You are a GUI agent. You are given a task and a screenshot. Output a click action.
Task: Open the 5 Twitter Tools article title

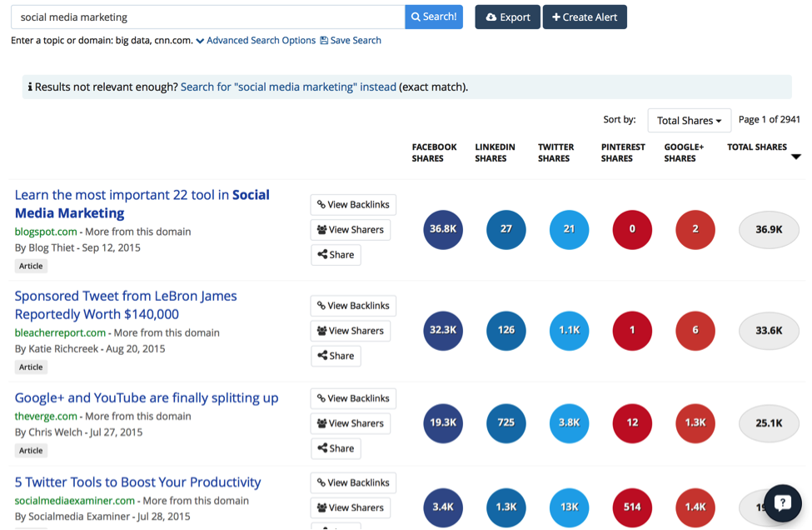coord(137,482)
